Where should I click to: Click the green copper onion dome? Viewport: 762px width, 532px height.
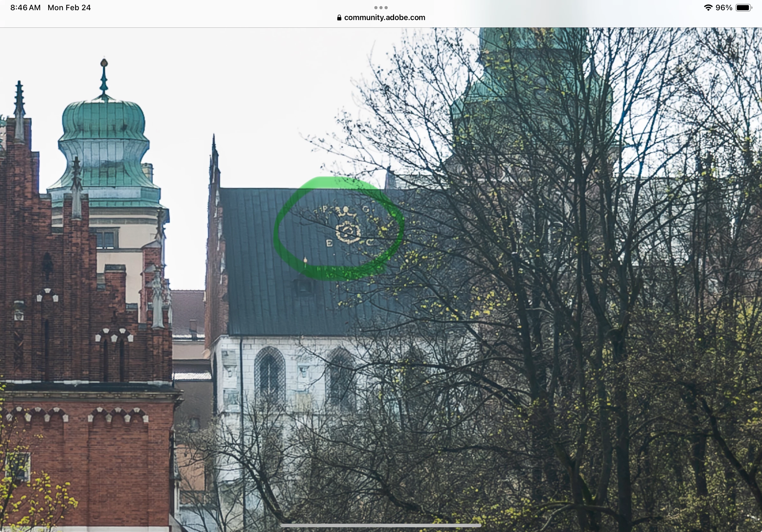(104, 121)
